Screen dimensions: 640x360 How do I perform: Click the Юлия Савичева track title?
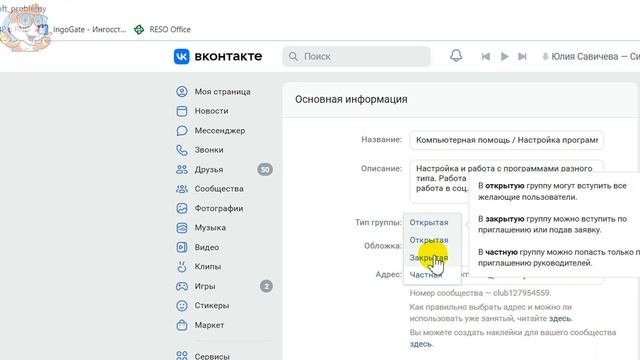(x=595, y=56)
